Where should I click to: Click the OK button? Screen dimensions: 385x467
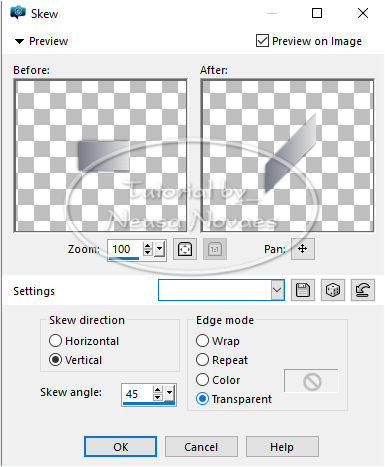pyautogui.click(x=120, y=447)
